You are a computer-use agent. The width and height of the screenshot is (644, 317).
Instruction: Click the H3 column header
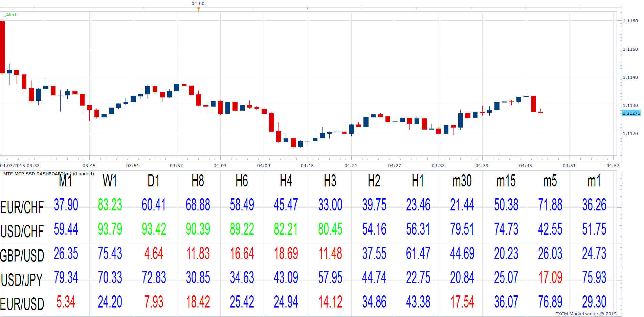pos(330,181)
